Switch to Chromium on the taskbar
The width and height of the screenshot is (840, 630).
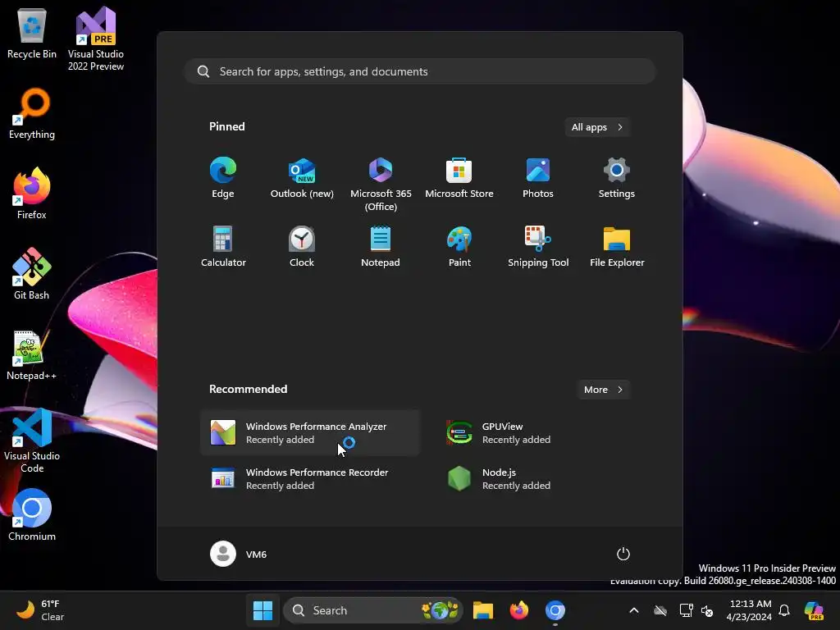(x=555, y=610)
